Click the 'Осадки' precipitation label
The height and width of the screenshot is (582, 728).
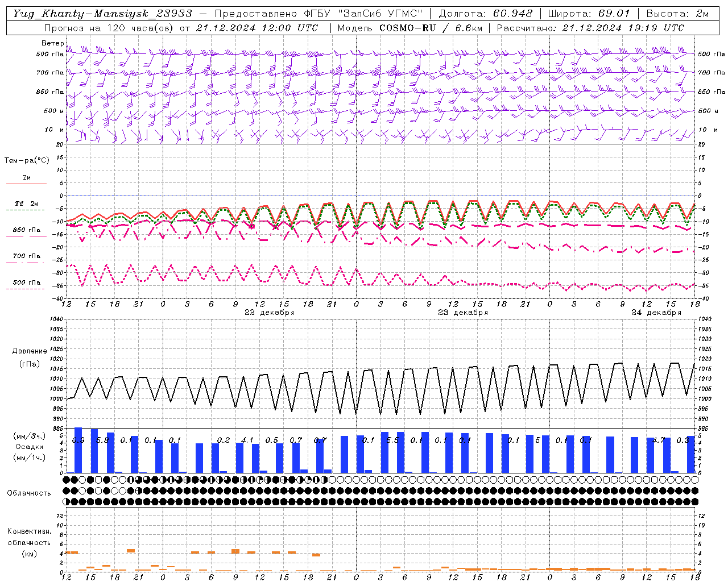(x=30, y=447)
